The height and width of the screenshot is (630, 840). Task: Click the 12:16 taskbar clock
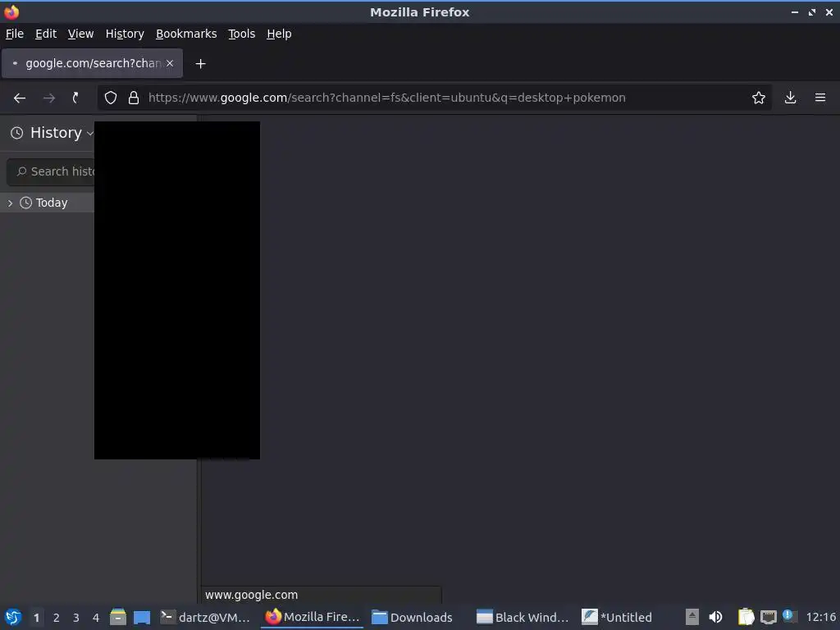820,618
